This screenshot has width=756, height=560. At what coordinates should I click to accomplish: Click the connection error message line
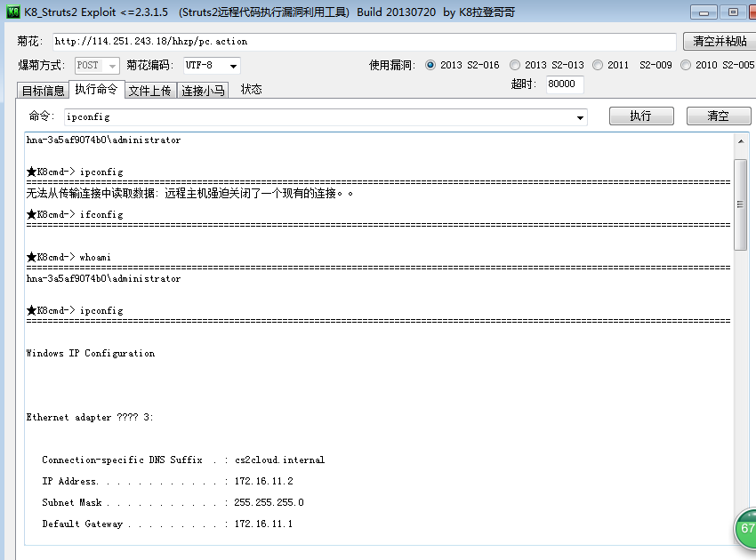coord(190,193)
